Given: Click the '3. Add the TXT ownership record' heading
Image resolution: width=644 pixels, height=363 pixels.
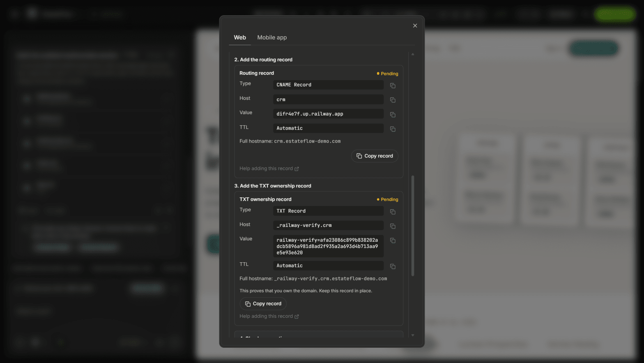Looking at the screenshot, I should tap(273, 186).
